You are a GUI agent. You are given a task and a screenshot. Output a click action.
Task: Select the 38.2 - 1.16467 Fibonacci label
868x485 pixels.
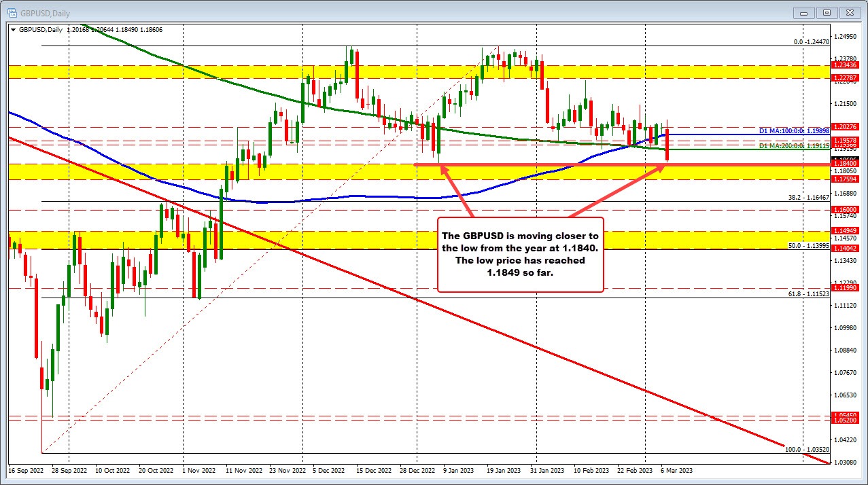pyautogui.click(x=803, y=197)
